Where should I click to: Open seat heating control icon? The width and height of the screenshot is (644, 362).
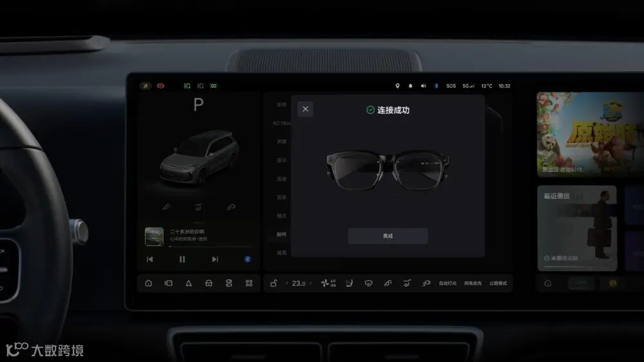350,283
